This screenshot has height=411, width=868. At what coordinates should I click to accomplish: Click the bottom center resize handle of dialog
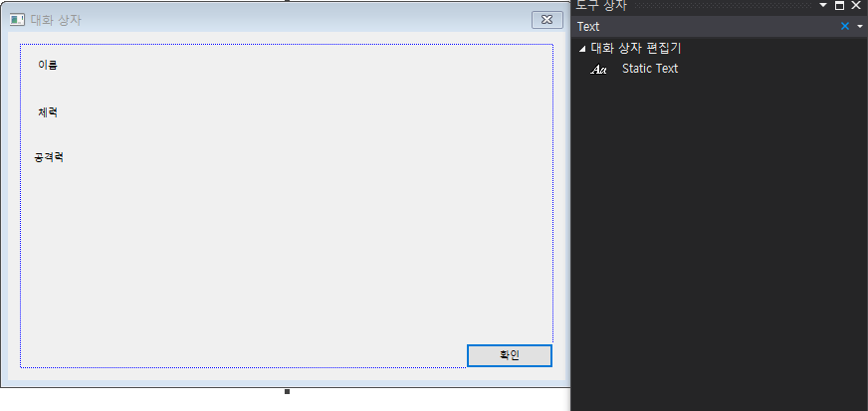[x=287, y=392]
